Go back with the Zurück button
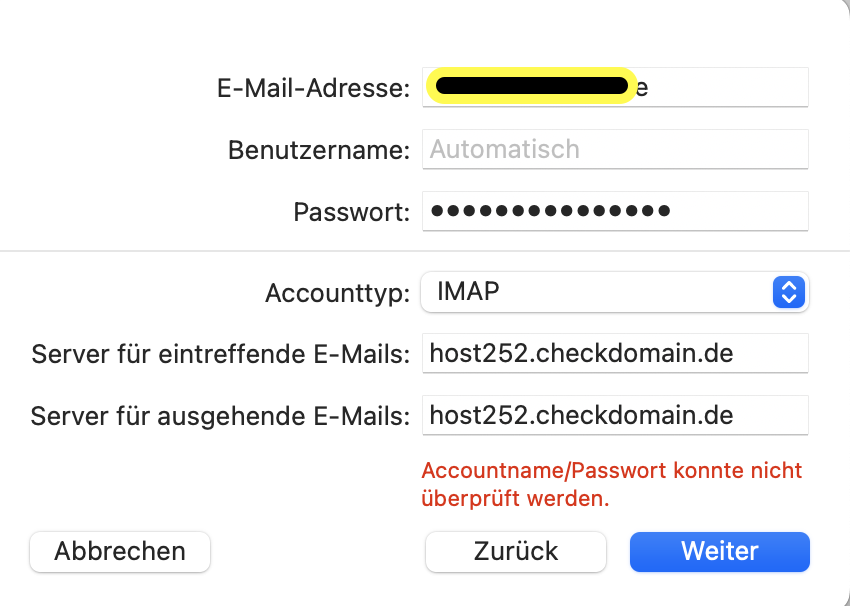850x606 pixels. pyautogui.click(x=516, y=551)
